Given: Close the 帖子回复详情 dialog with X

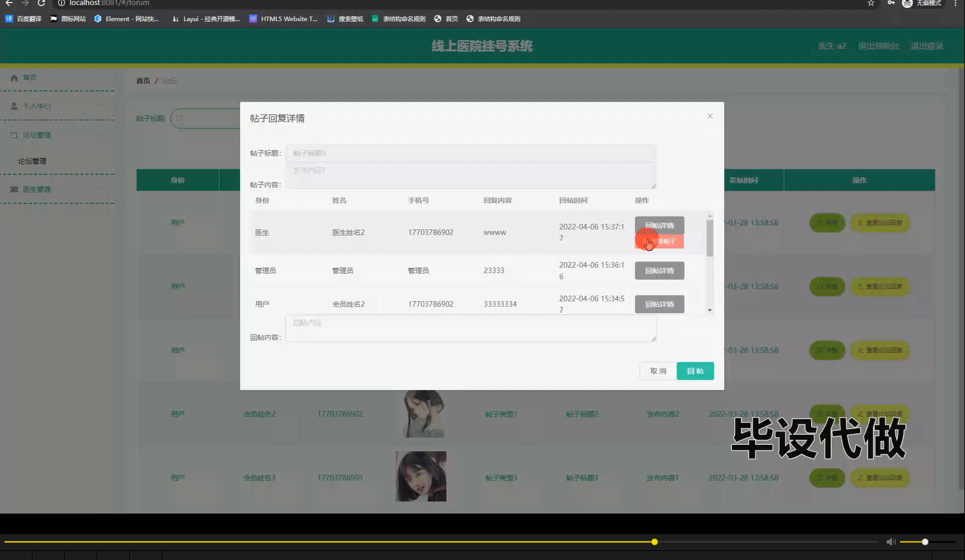Looking at the screenshot, I should pos(710,116).
